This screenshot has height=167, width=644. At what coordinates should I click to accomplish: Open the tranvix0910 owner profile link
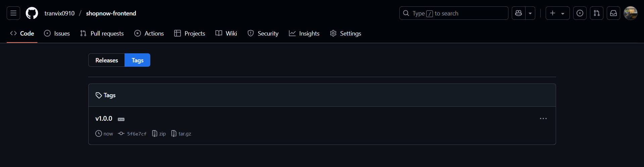pyautogui.click(x=59, y=13)
